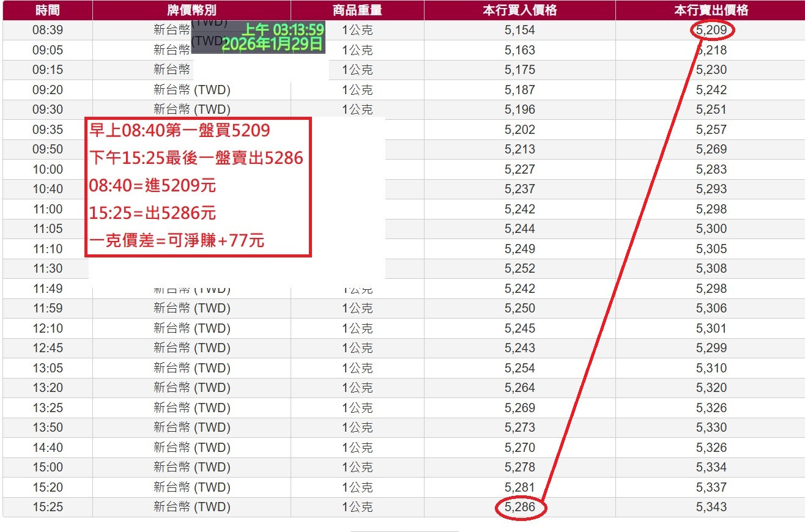Click sell price 5,343 at 15:25
This screenshot has height=532, width=805.
click(x=711, y=507)
